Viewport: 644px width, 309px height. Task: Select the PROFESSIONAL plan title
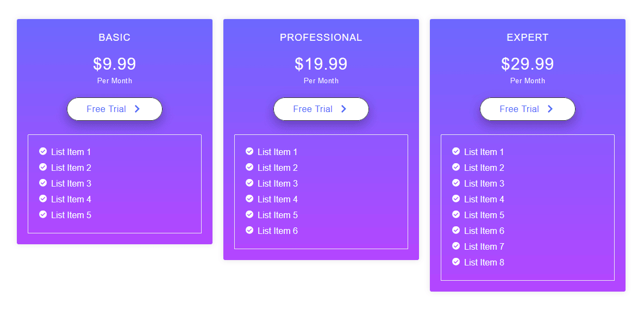pos(321,38)
